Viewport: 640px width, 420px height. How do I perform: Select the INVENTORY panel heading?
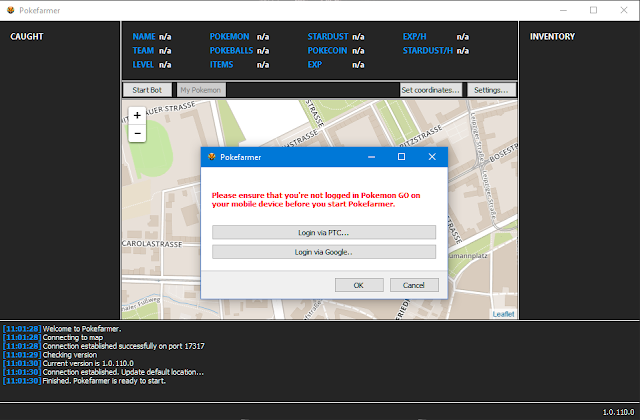552,37
